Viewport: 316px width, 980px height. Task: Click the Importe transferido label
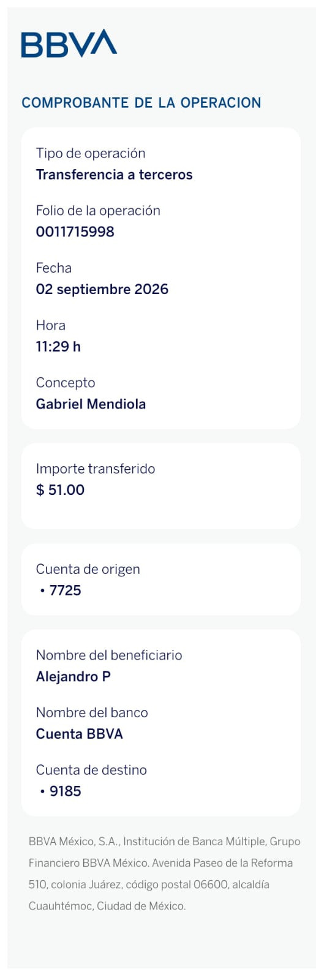pyautogui.click(x=96, y=469)
